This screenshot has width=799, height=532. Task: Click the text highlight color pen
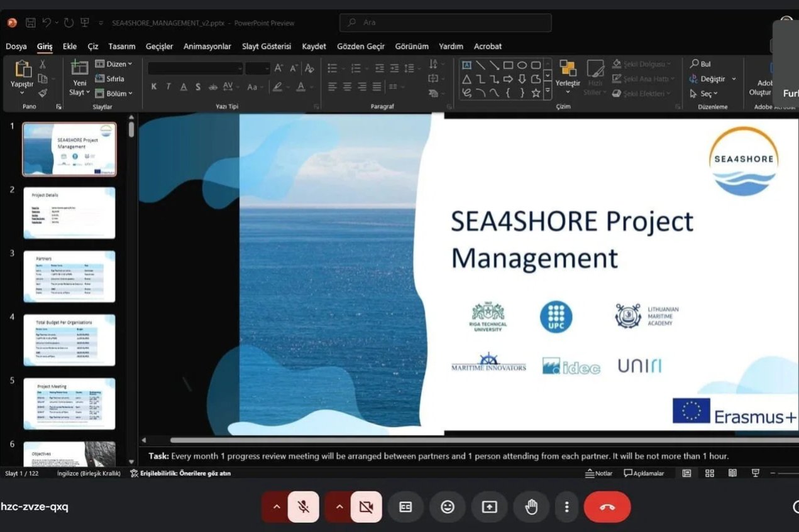pos(277,87)
